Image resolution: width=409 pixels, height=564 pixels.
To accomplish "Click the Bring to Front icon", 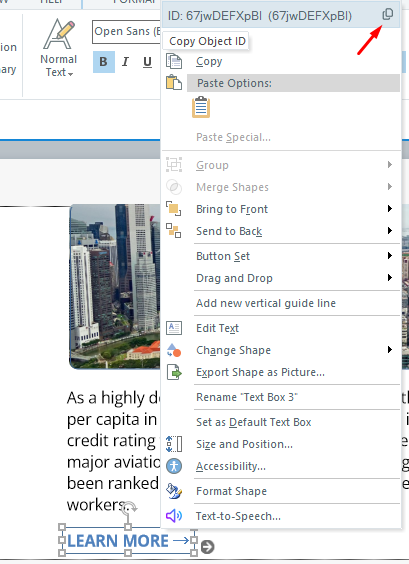I will 173,209.
